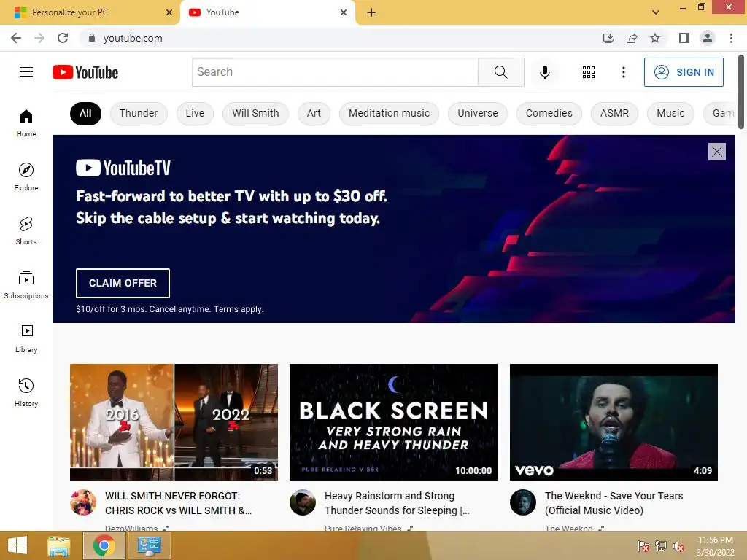Click the CLAIM OFFER button
Screen dimensions: 747x560
[123, 283]
